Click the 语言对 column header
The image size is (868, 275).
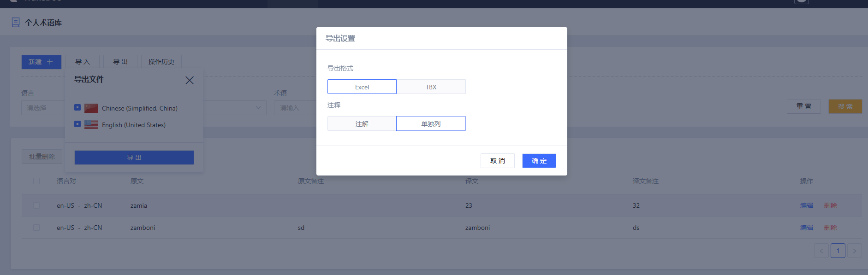66,181
